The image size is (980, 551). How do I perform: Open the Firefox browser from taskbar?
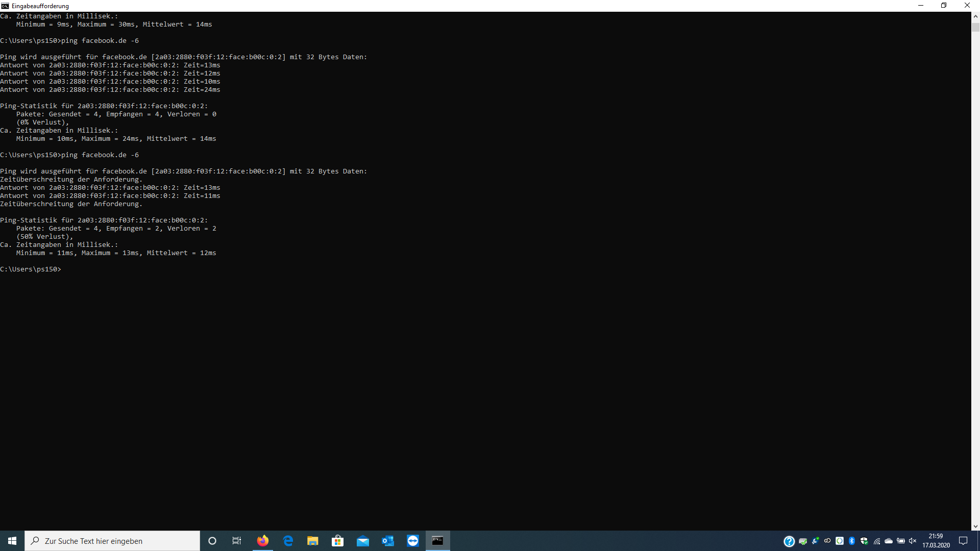(x=263, y=541)
